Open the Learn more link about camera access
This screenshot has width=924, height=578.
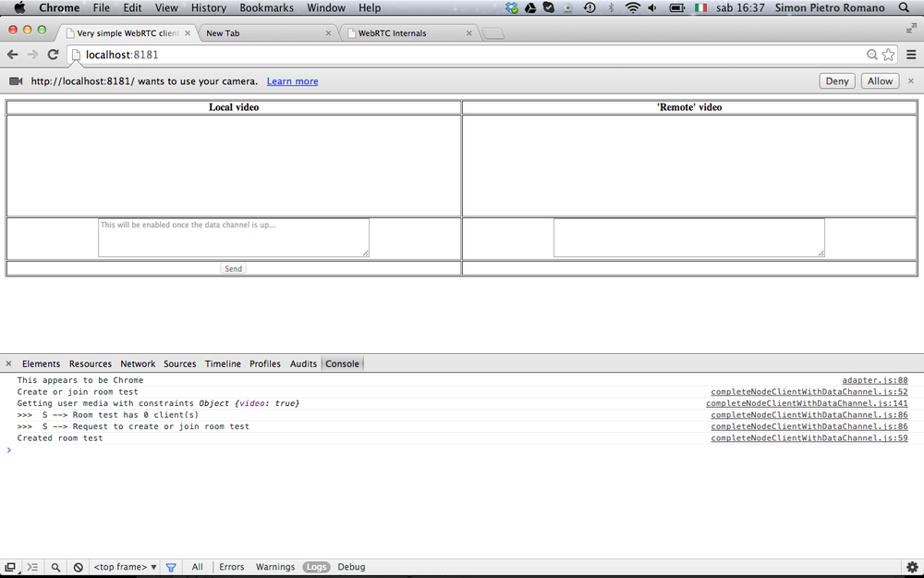coord(292,80)
